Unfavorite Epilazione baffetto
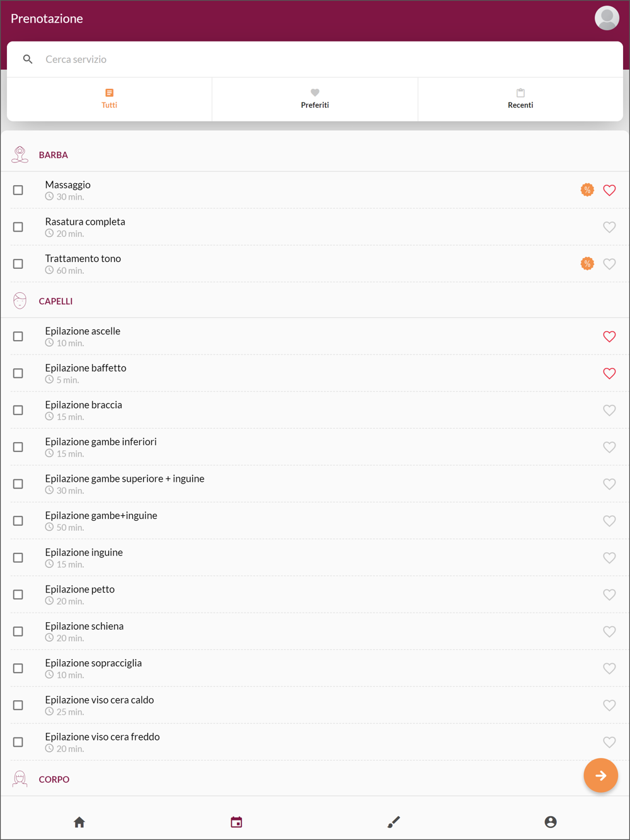The image size is (630, 840). [609, 373]
